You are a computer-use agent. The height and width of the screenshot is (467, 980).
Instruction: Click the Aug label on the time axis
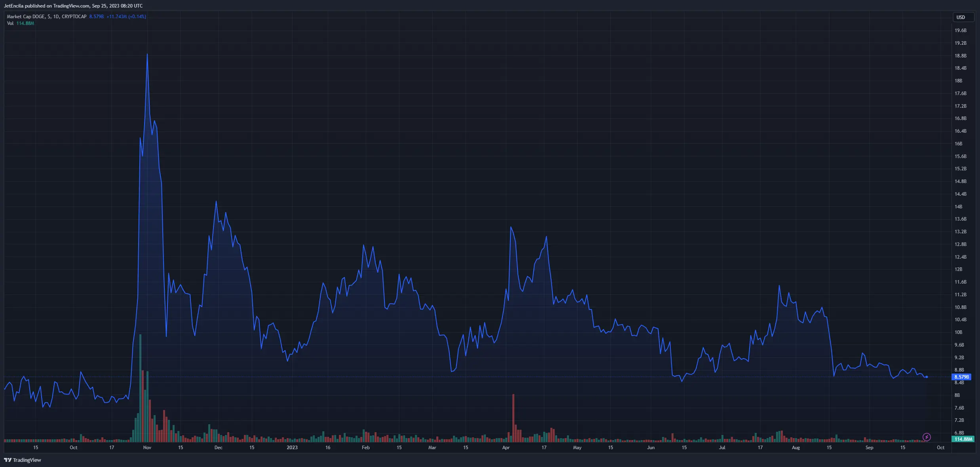pos(795,448)
